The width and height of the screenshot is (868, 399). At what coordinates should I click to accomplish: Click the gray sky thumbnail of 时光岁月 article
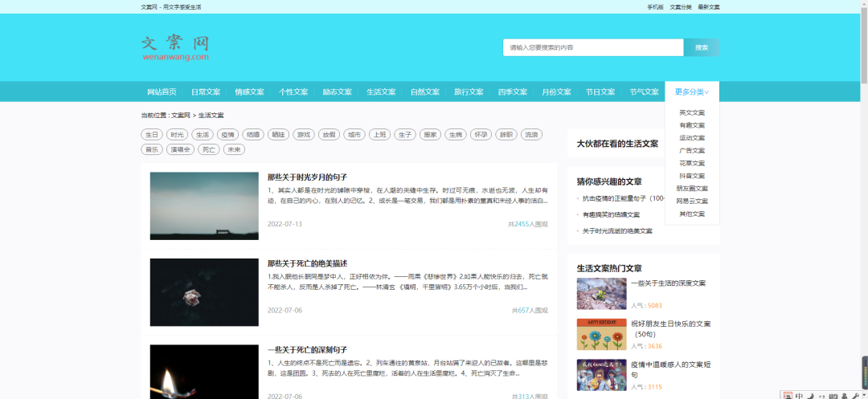204,206
